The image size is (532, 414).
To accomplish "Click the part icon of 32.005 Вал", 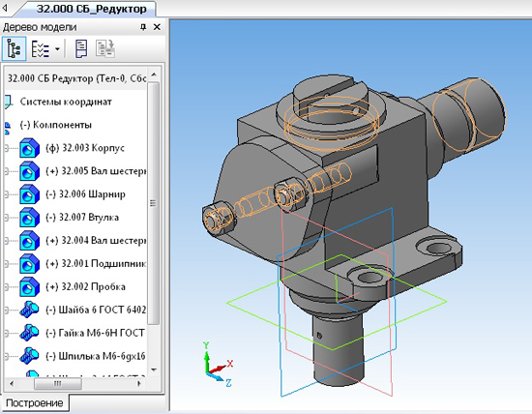I will click(29, 171).
